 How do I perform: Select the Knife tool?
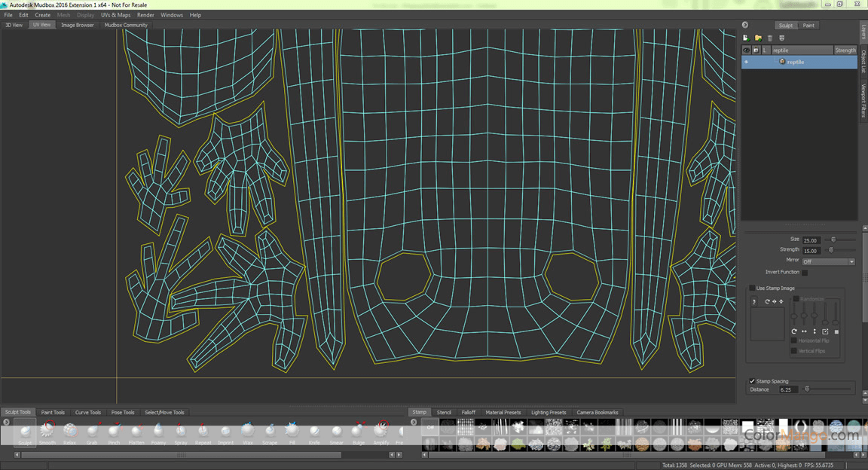(x=314, y=432)
